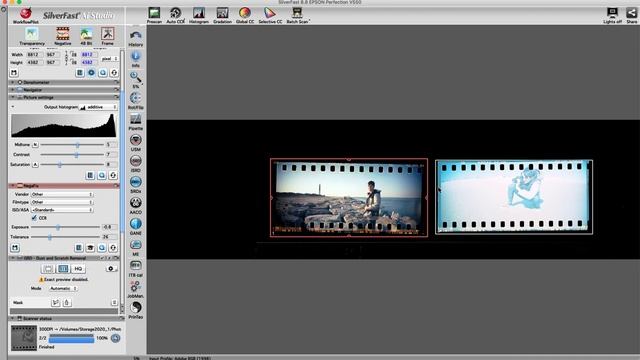
Task: Click the Frame tool icon
Action: point(108,36)
